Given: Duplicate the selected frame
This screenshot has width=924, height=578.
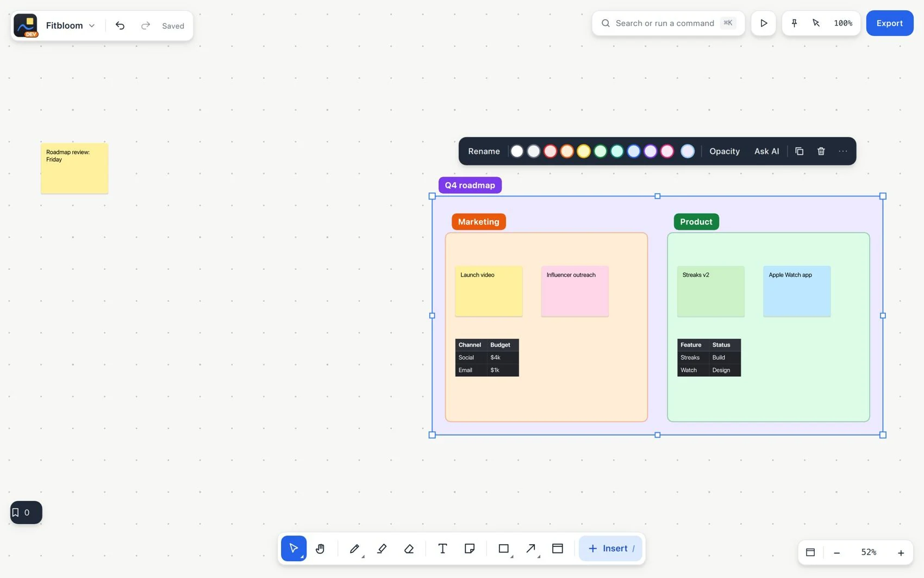Looking at the screenshot, I should coord(799,151).
